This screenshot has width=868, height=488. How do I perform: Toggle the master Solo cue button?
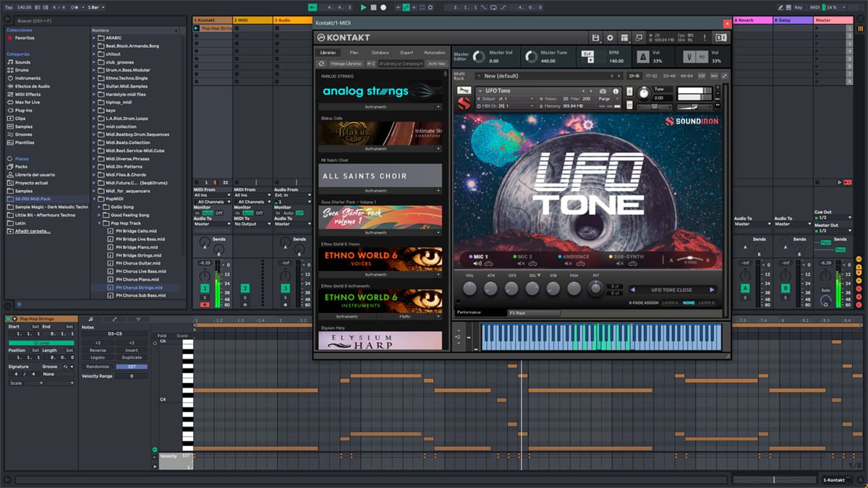[824, 290]
